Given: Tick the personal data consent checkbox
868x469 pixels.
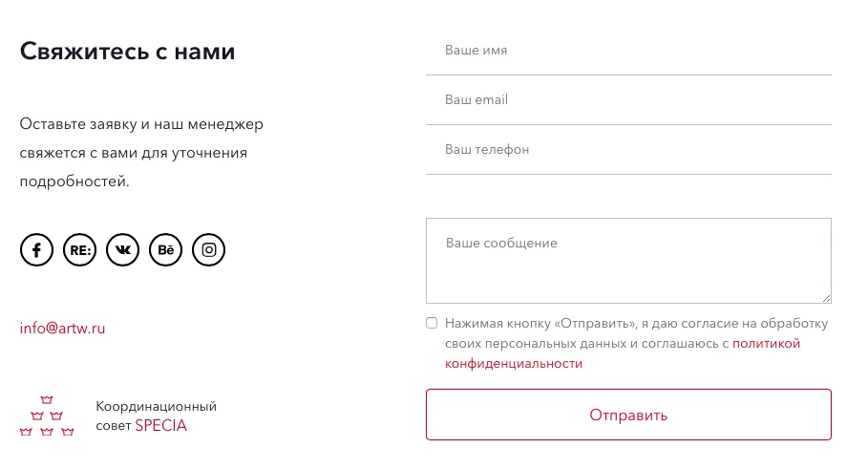Looking at the screenshot, I should [432, 323].
